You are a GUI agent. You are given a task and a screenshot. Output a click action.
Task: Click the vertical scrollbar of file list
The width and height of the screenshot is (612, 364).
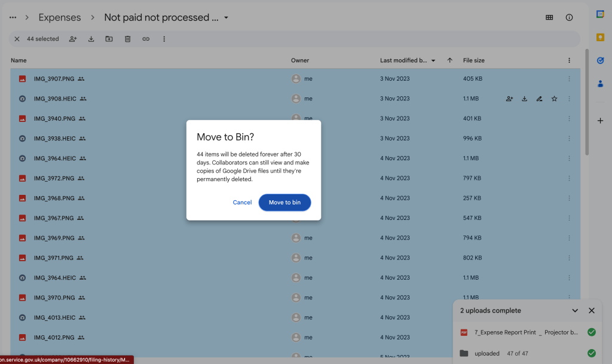pos(587,102)
